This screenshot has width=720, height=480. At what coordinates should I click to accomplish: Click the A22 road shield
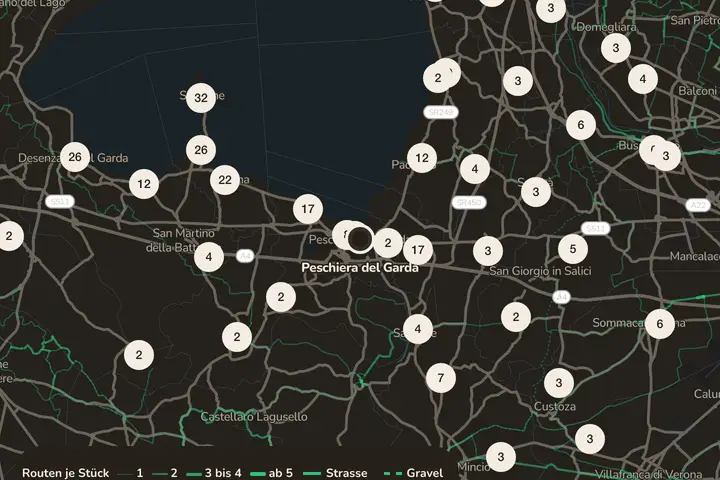pyautogui.click(x=698, y=205)
